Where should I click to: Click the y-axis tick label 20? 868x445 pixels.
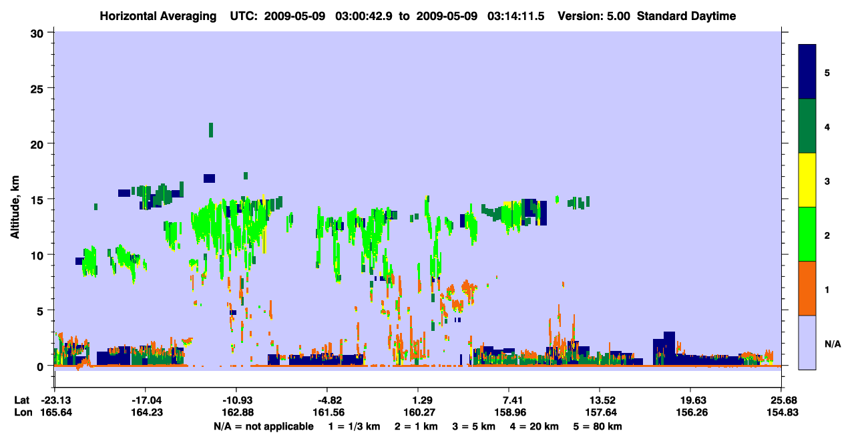pyautogui.click(x=39, y=143)
